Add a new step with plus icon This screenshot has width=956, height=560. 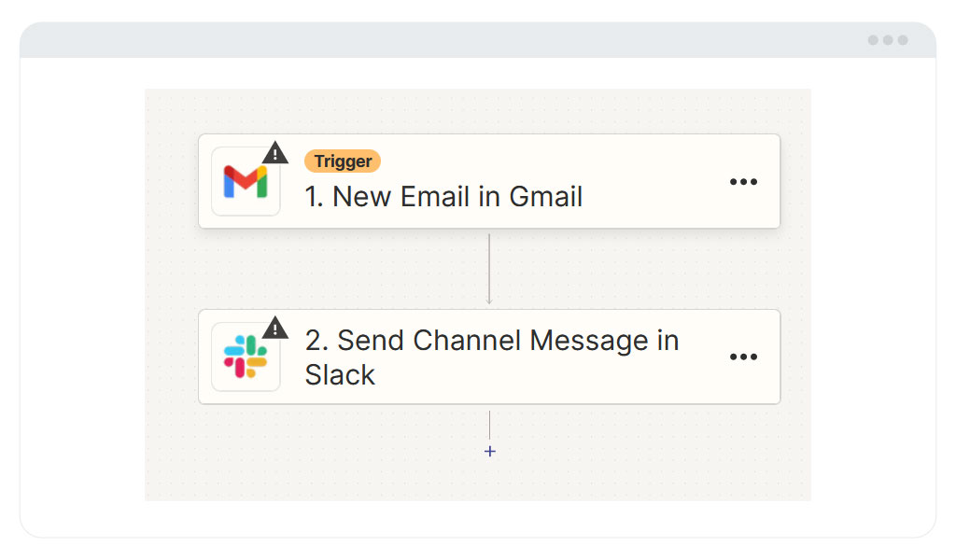point(489,452)
